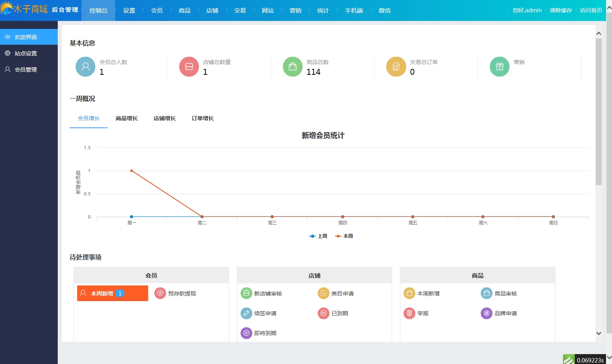
Task: Open 新店铺审核 new store review icon
Action: (x=246, y=294)
